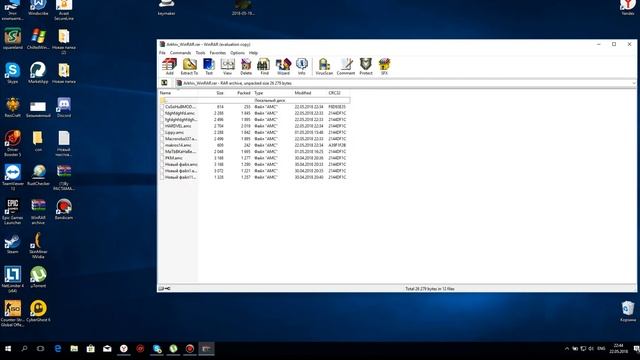This screenshot has width=640, height=360.
Task: Open the Help menu
Action: click(x=253, y=53)
